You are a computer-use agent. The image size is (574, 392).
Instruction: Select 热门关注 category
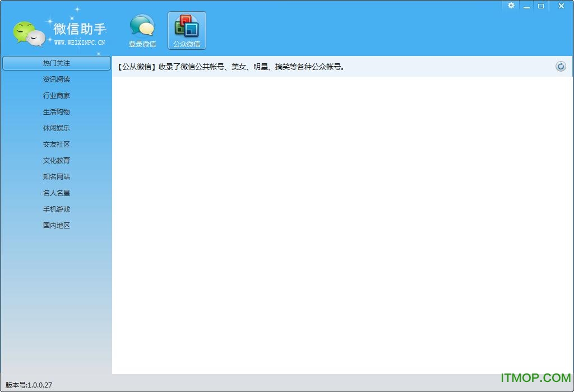[x=57, y=63]
